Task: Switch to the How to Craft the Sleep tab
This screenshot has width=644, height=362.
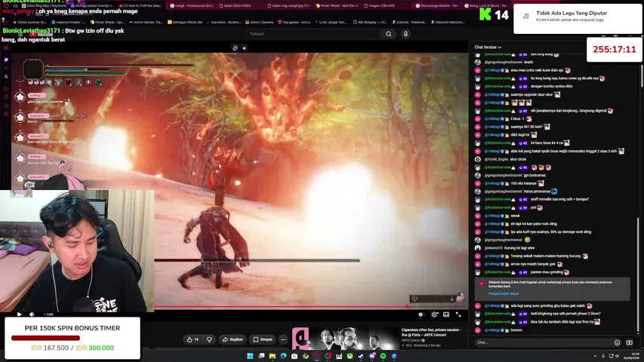Action: tap(142, 6)
